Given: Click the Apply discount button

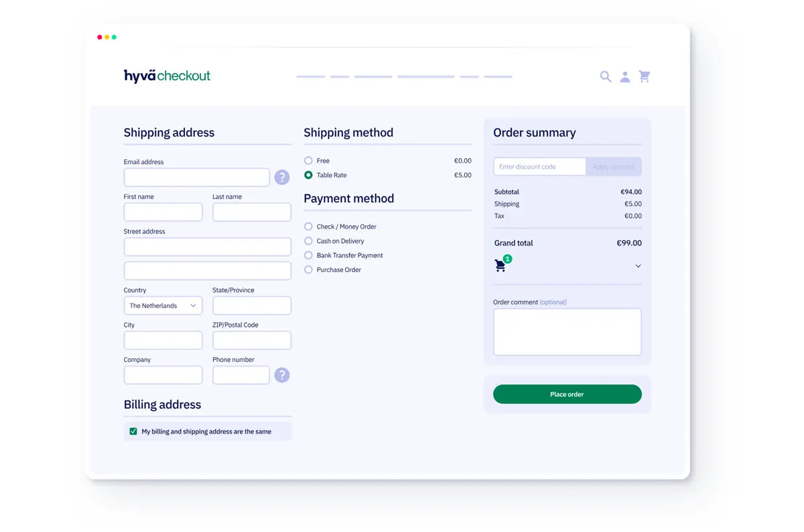Looking at the screenshot, I should click(613, 167).
